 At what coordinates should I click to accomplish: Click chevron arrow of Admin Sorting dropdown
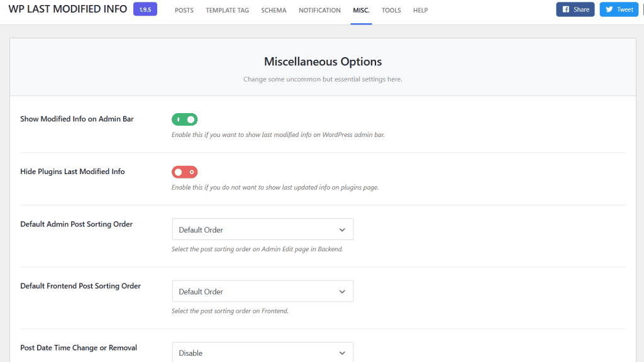[342, 229]
